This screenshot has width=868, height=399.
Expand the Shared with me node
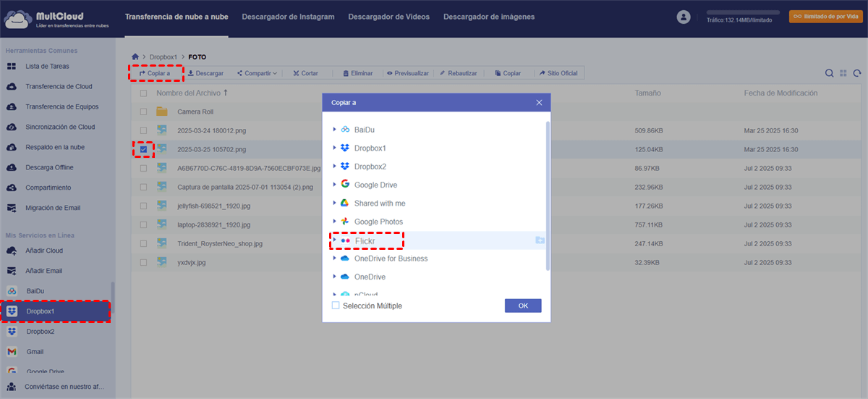(334, 203)
